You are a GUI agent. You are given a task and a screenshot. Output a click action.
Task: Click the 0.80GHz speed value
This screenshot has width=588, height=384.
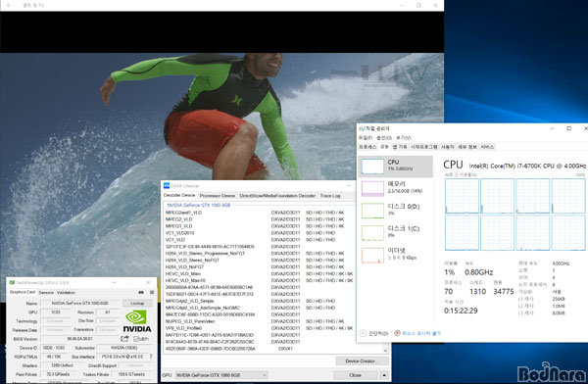click(x=479, y=272)
